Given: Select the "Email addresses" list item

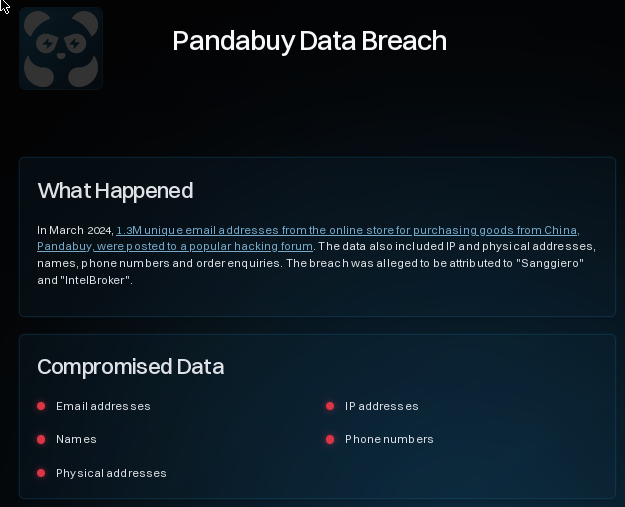Looking at the screenshot, I should pos(103,406).
